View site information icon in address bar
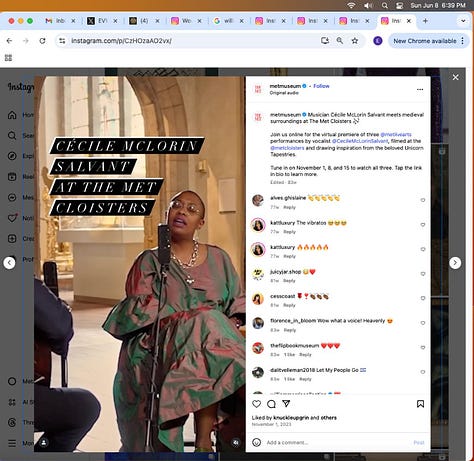The image size is (474, 461). [62, 41]
